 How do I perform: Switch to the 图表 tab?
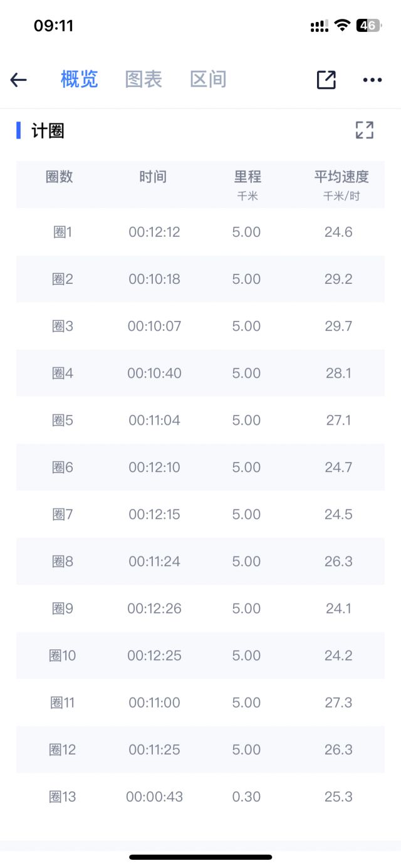[x=143, y=80]
